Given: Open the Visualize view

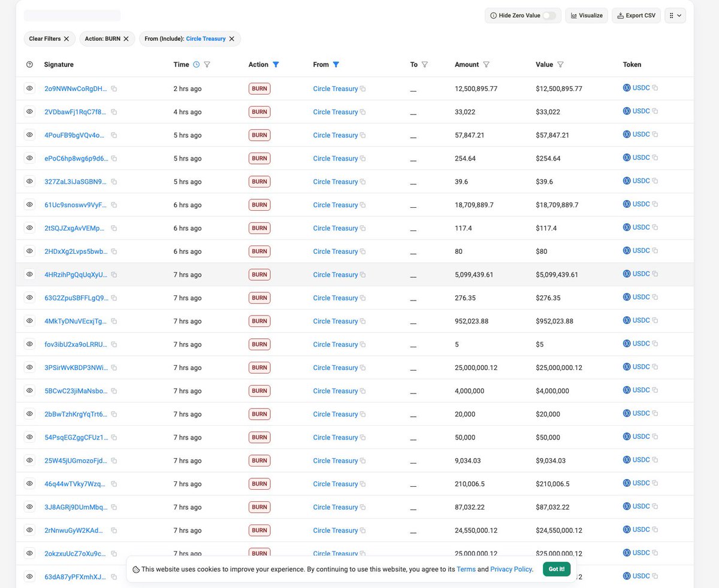Looking at the screenshot, I should (x=587, y=16).
